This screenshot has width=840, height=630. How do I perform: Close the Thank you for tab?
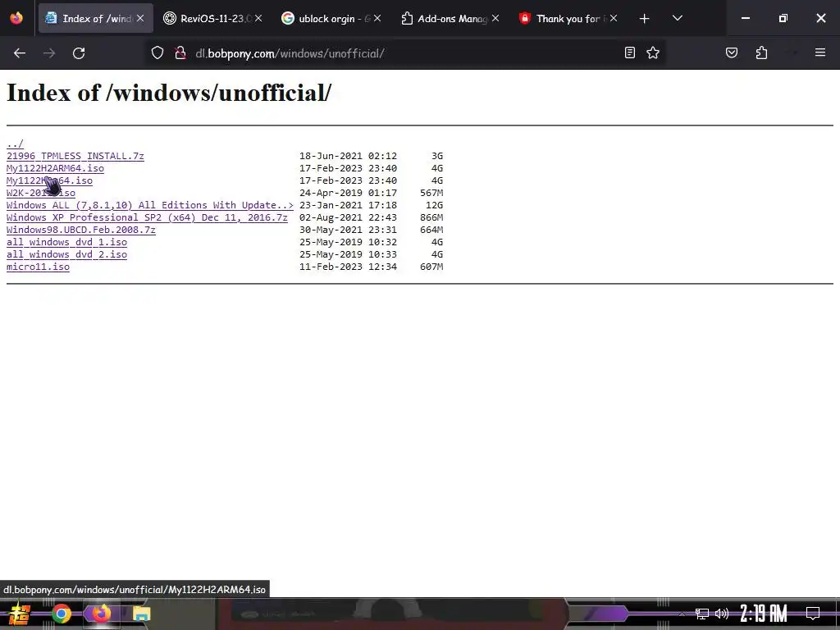[614, 18]
